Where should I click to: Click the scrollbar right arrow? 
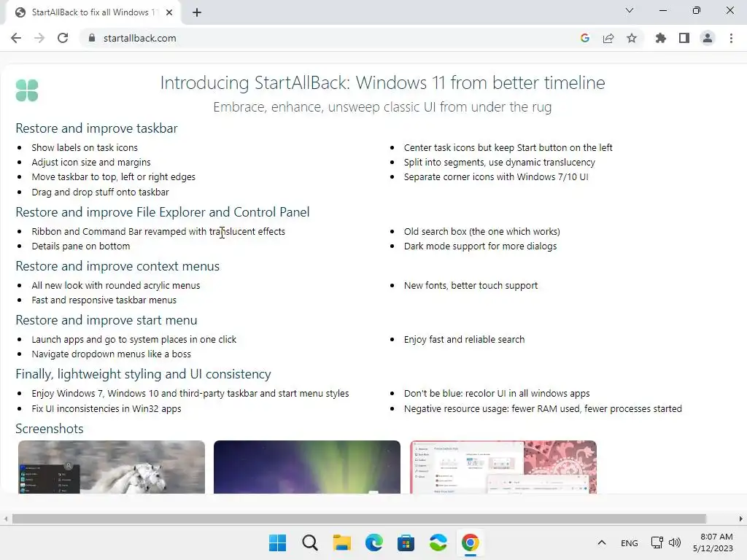click(x=741, y=518)
